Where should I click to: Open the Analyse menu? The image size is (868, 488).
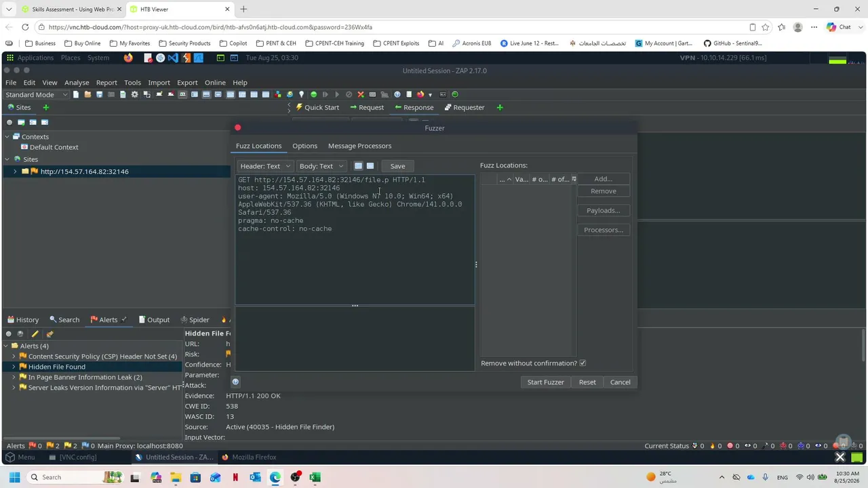point(77,83)
